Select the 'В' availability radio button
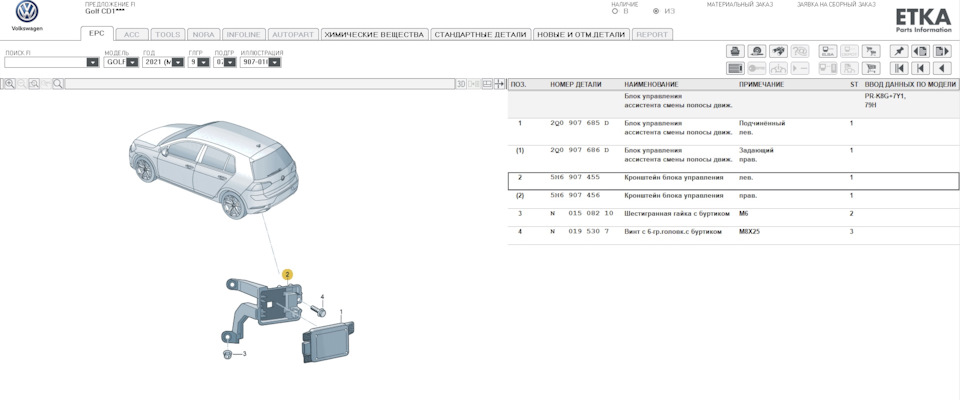Viewport: 960px width, 400px height. (615, 11)
